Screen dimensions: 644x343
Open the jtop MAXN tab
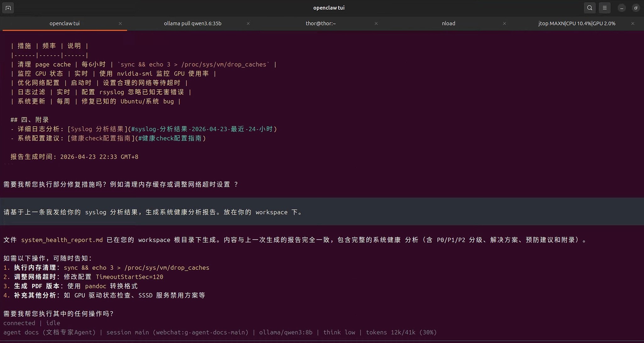576,24
